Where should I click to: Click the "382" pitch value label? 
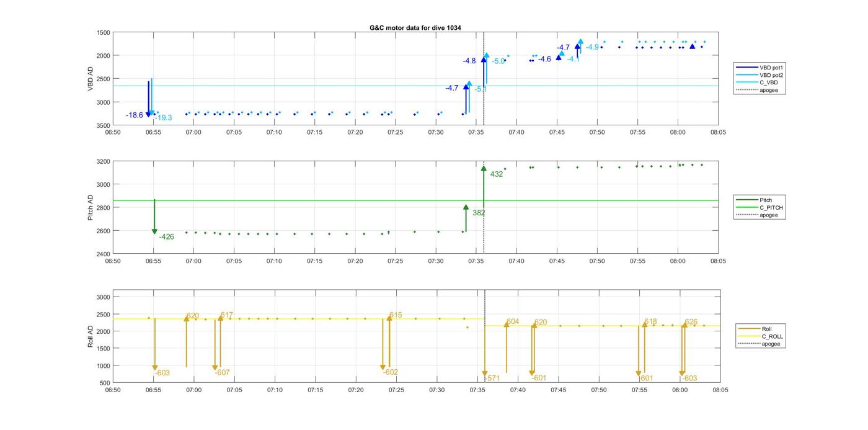(479, 213)
